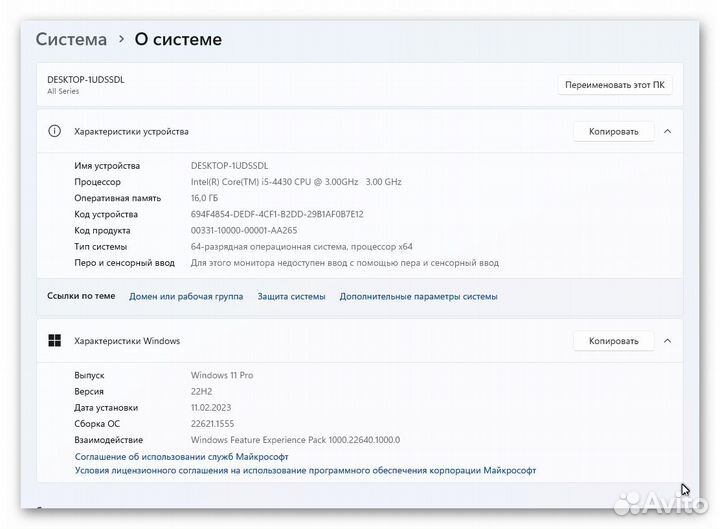Select Windows Feature Experience Pack value
Image resolution: width=720 pixels, height=529 pixels.
tap(295, 440)
